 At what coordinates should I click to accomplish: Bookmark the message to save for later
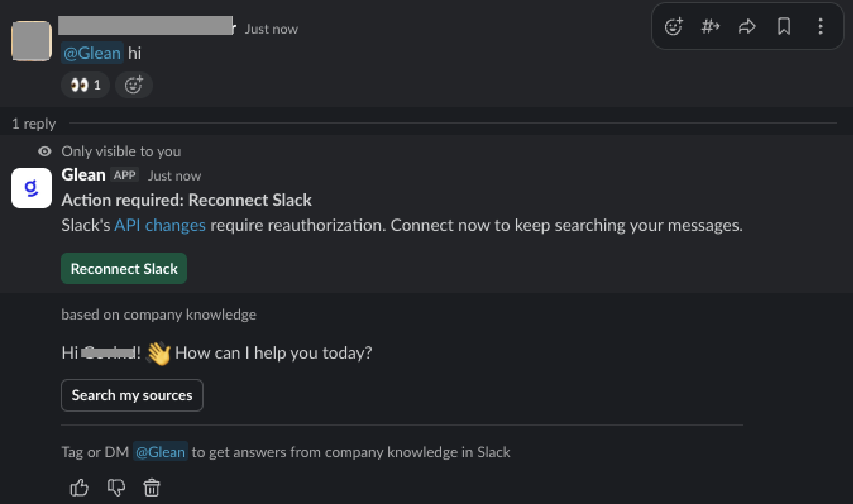coord(784,27)
